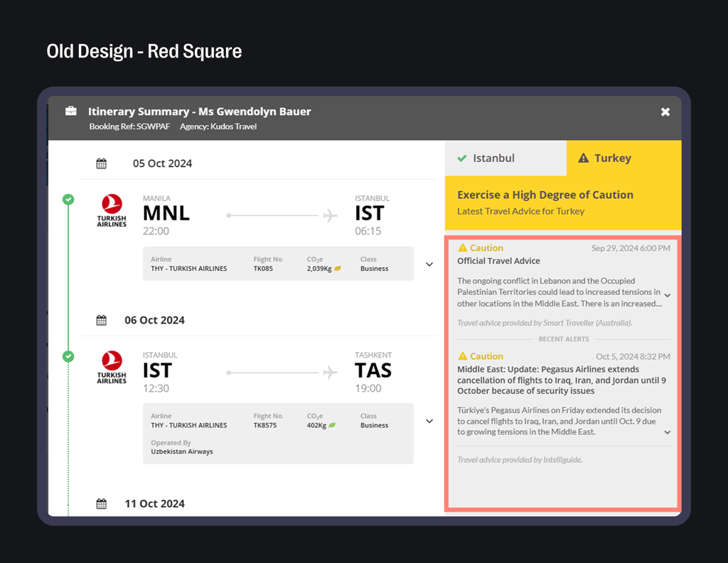This screenshot has height=563, width=728.
Task: Click the Official Travel Advice heading
Action: pos(498,262)
